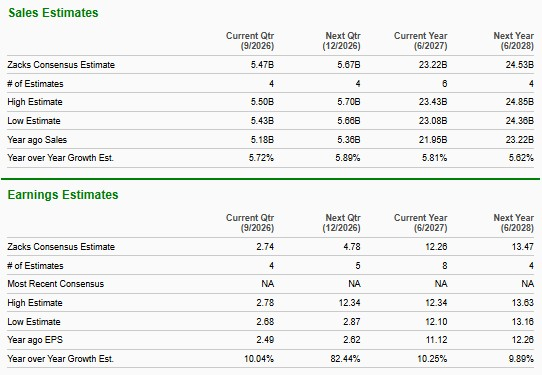Viewport: 542px width, 375px height.
Task: Select Earnings Low Estimate 12.10
Action: click(x=436, y=322)
